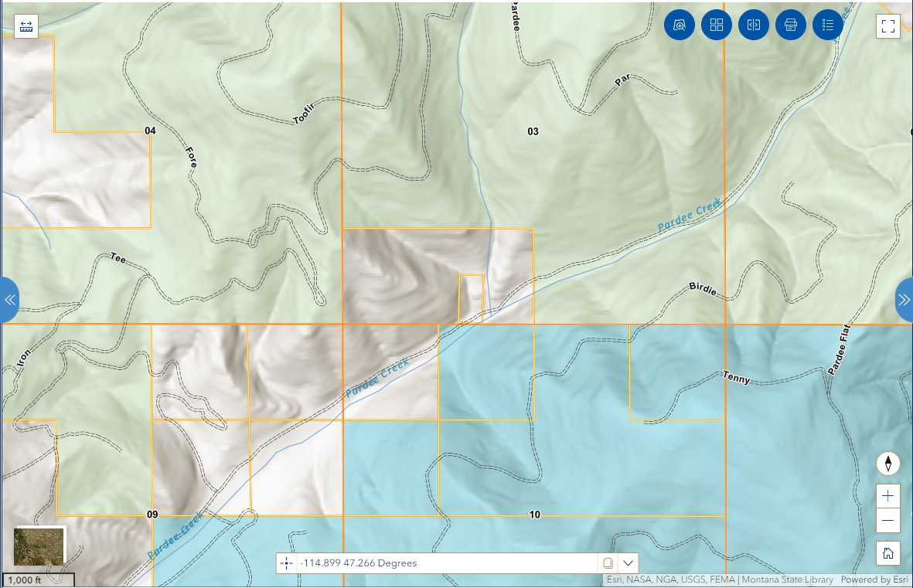The image size is (913, 588).
Task: Open the Powered by Esri link
Action: point(875,580)
